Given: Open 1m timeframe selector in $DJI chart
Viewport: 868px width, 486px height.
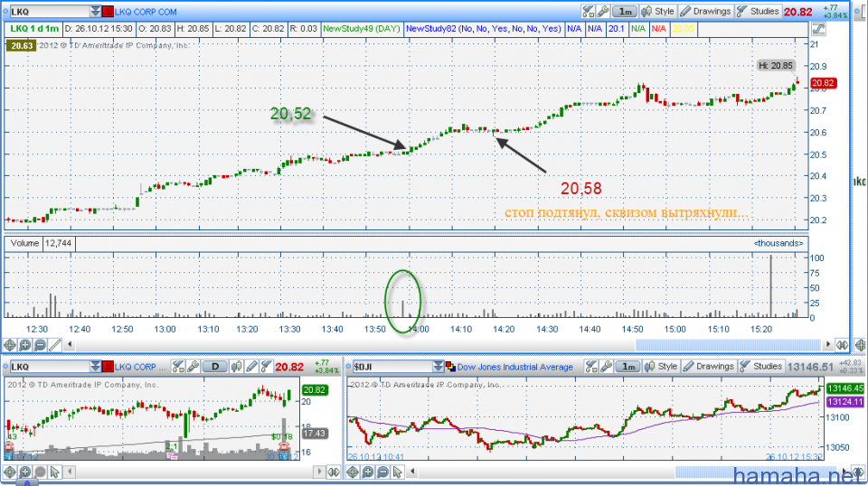Looking at the screenshot, I should coord(628,367).
